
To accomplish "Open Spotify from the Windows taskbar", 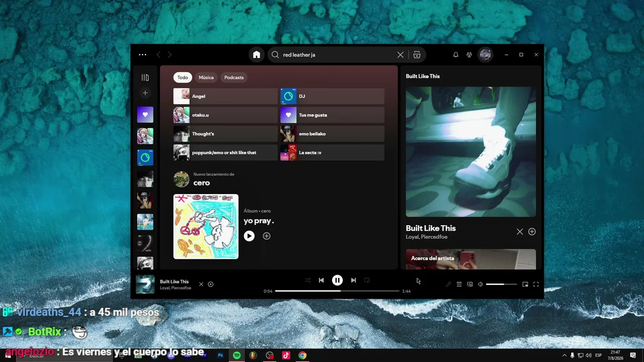I will (x=236, y=355).
